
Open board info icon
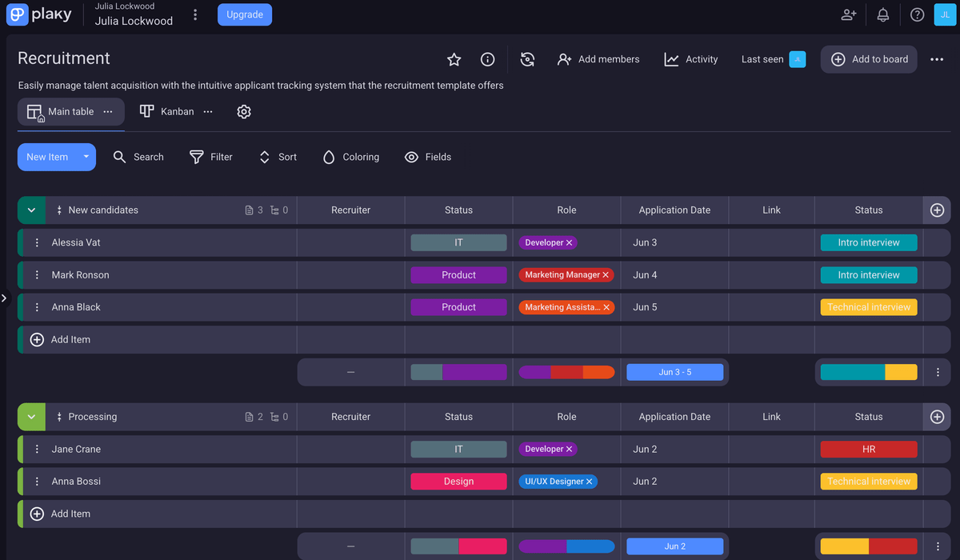[x=487, y=59]
